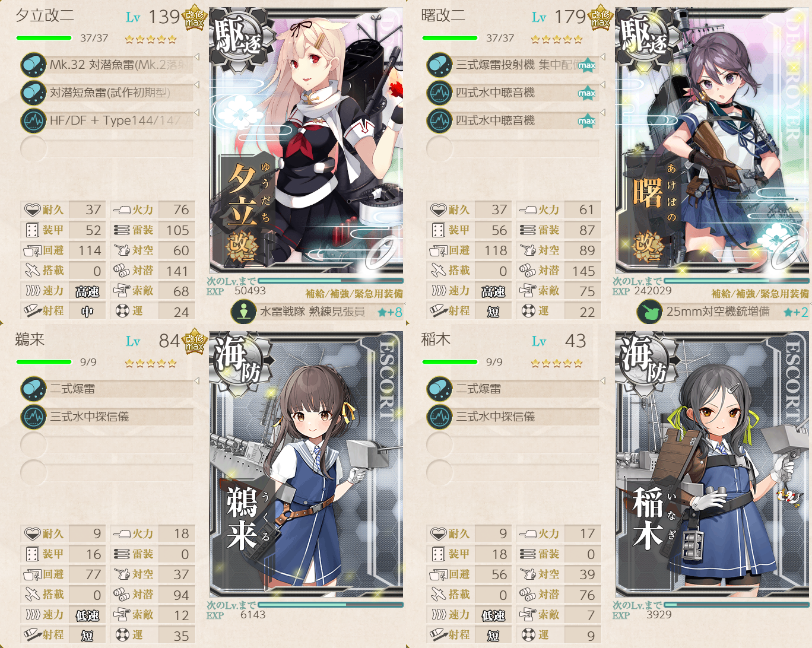Click Akebono's Type 3 depth charge projector icon
Viewport: 812px width, 648px height.
click(439, 65)
